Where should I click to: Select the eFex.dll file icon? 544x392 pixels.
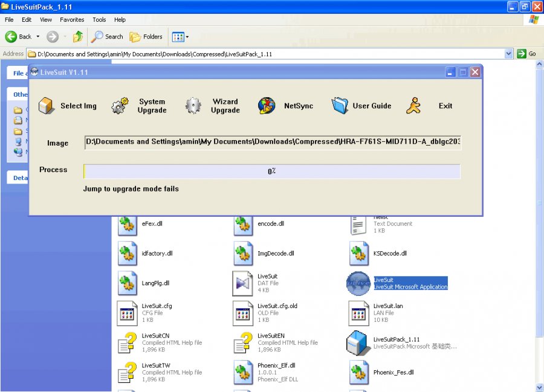click(x=128, y=225)
